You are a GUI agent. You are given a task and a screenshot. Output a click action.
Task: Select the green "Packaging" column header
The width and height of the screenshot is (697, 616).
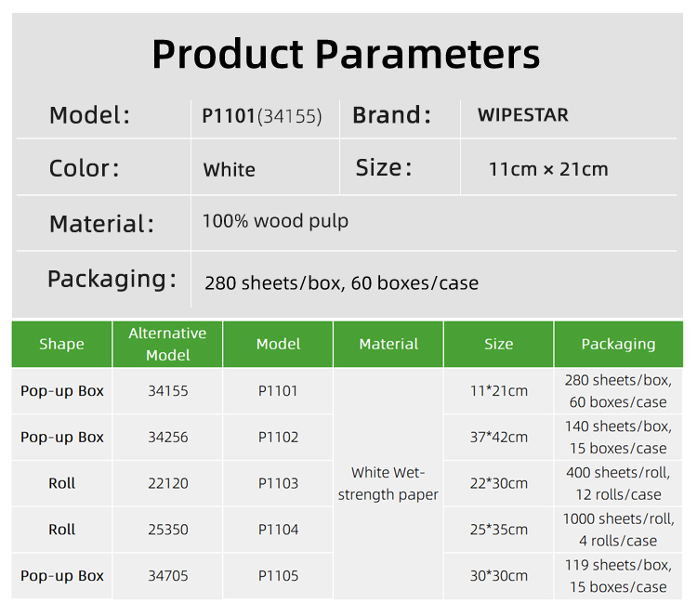point(618,344)
